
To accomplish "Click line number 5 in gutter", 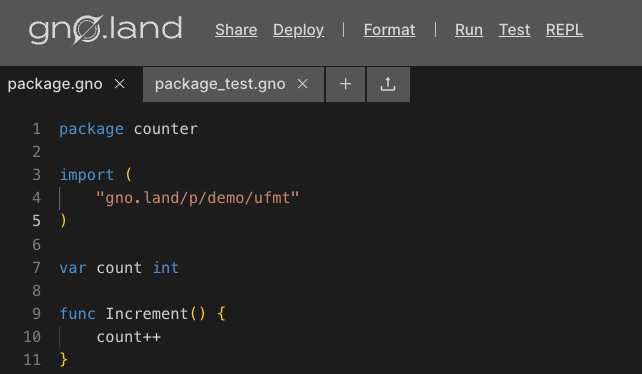I will 36,221.
